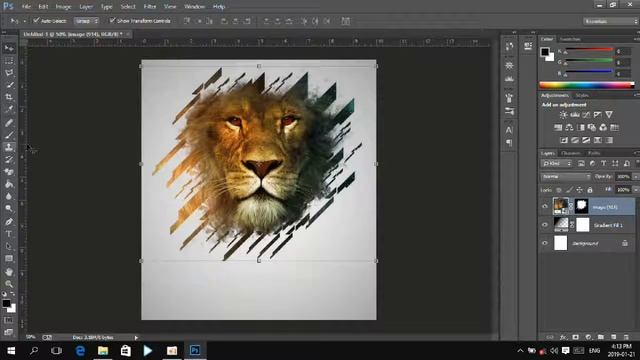Add an Exposure adjustment
640x360 pixels.
pos(598,115)
